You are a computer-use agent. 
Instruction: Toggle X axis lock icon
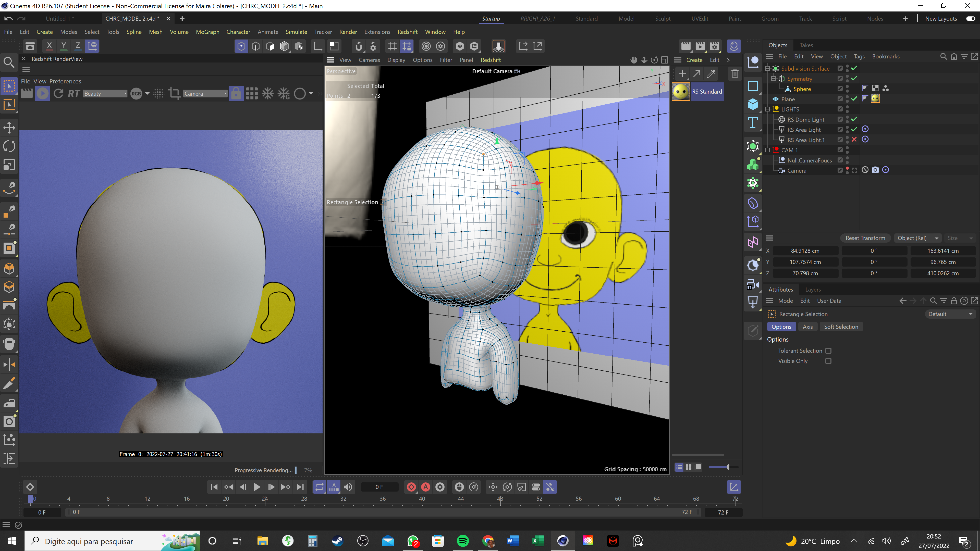click(49, 46)
